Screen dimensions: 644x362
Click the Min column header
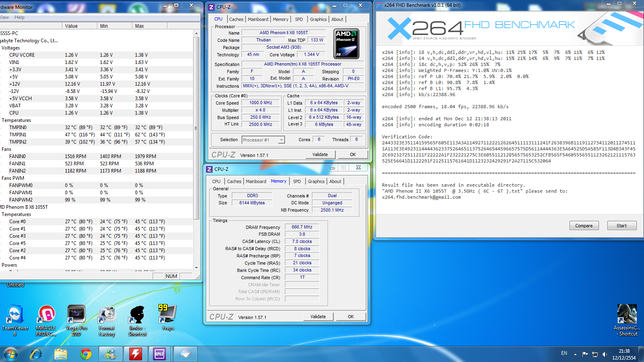tap(115, 26)
